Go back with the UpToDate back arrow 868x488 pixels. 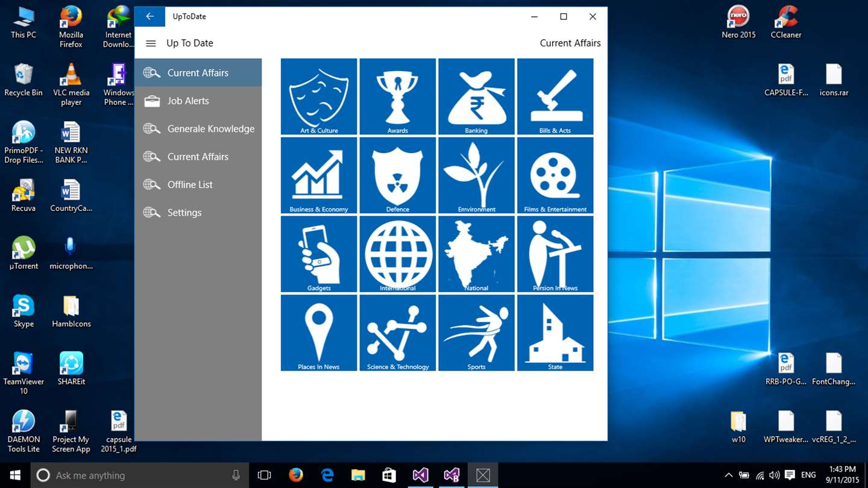click(x=149, y=17)
